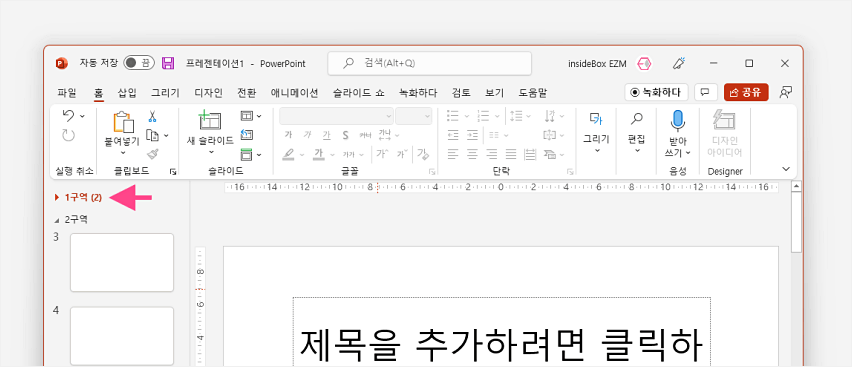
Task: Click the 그리기 drawing shapes icon
Action: 596,119
